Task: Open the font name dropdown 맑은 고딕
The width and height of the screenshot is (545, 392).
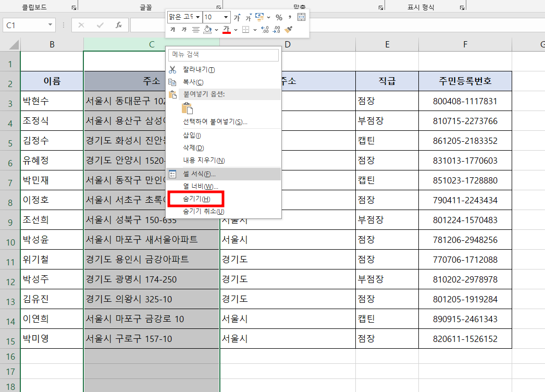Action: [198, 17]
